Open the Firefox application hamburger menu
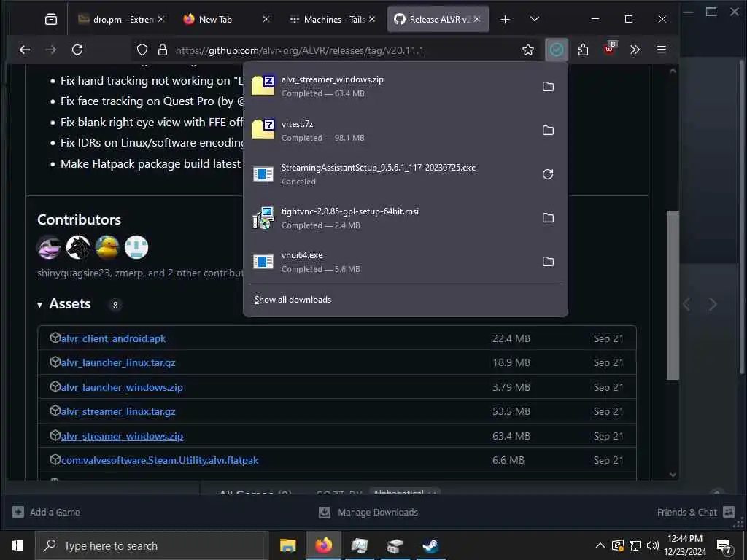The height and width of the screenshot is (560, 747). (661, 50)
